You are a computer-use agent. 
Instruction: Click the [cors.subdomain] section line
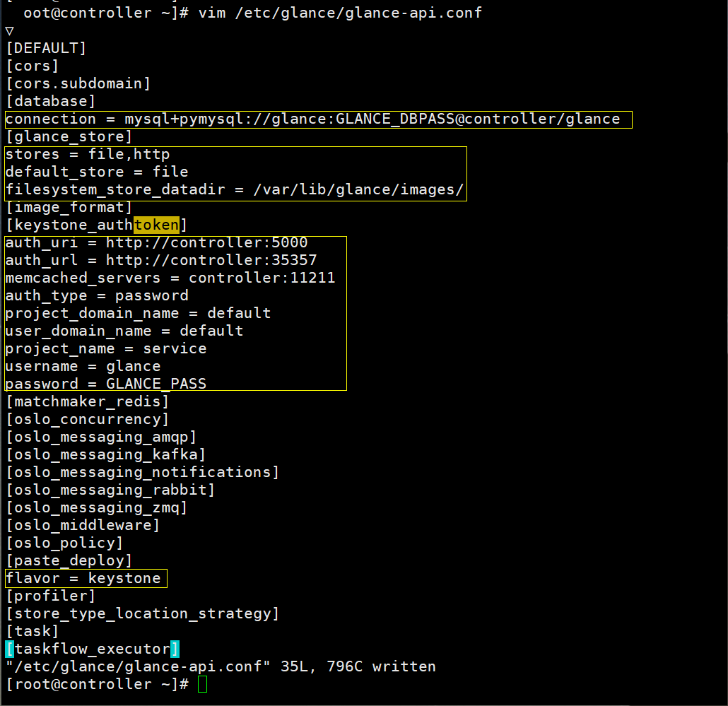coord(78,83)
